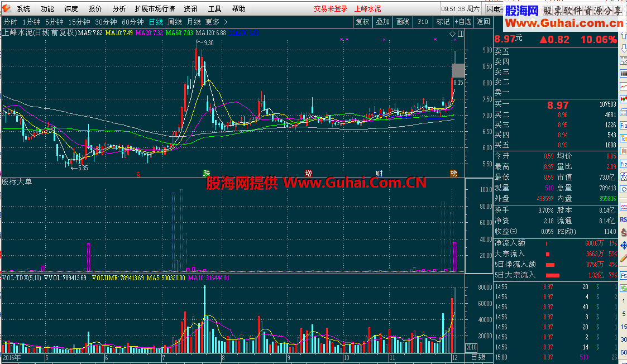
Task: Click the 股标大单 indicator title
Action: (17, 181)
